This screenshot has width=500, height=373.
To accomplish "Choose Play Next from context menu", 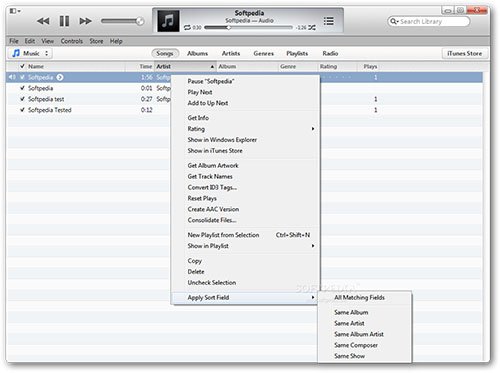I will pyautogui.click(x=245, y=92).
